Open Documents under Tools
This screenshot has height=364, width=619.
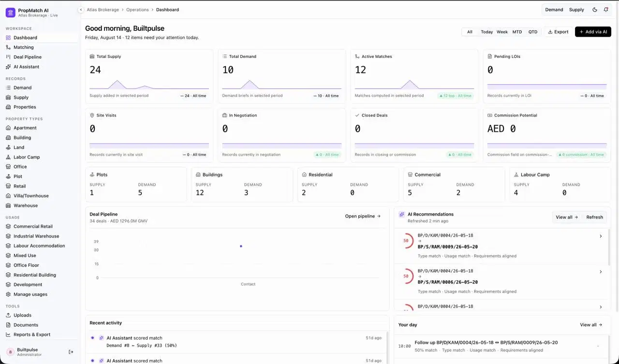tap(40, 325)
